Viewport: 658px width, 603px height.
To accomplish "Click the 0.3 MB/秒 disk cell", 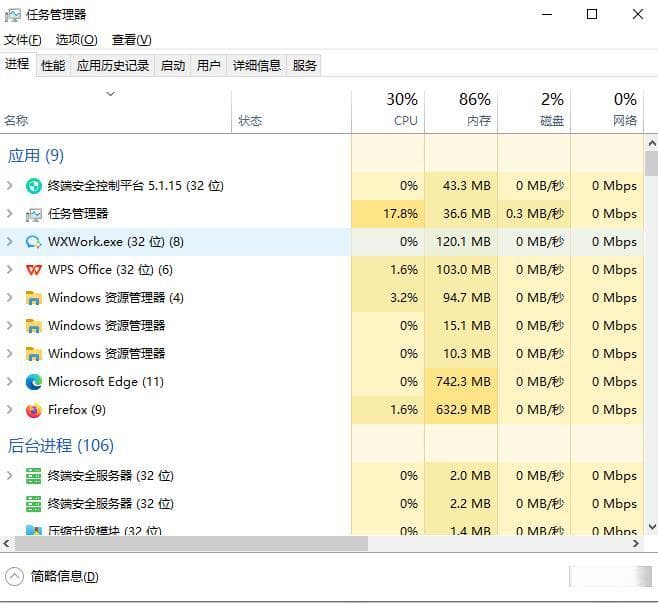I will pyautogui.click(x=534, y=214).
